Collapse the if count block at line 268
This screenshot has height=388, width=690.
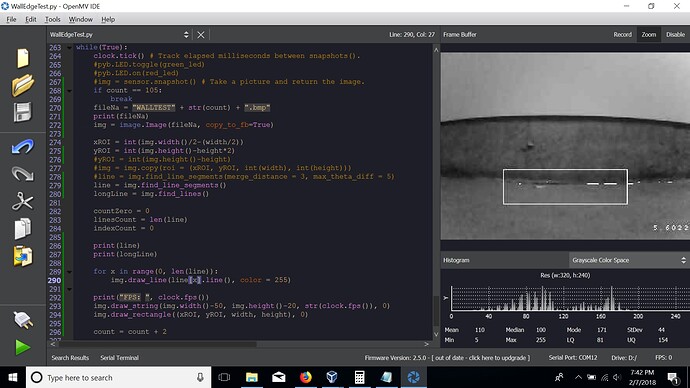pyautogui.click(x=69, y=91)
